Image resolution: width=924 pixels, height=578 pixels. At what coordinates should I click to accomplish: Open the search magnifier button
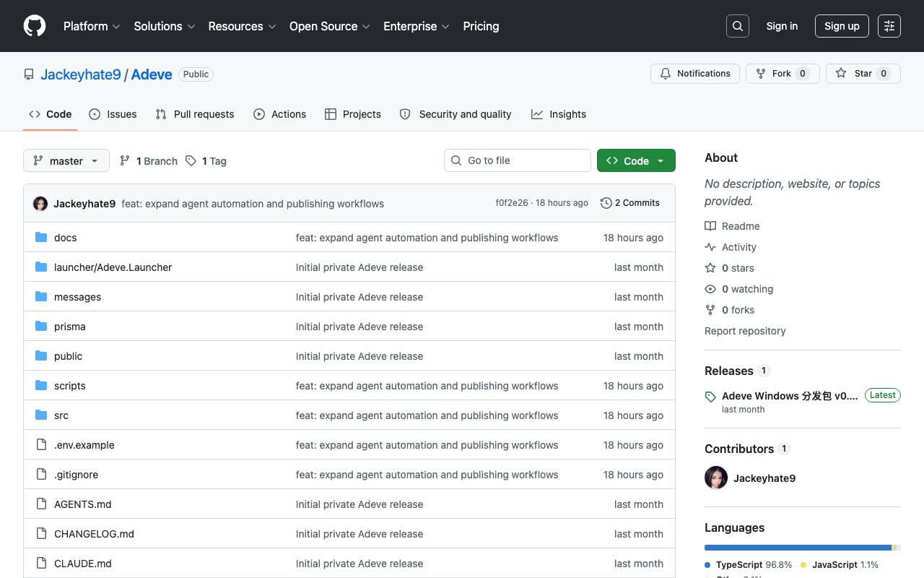[738, 26]
